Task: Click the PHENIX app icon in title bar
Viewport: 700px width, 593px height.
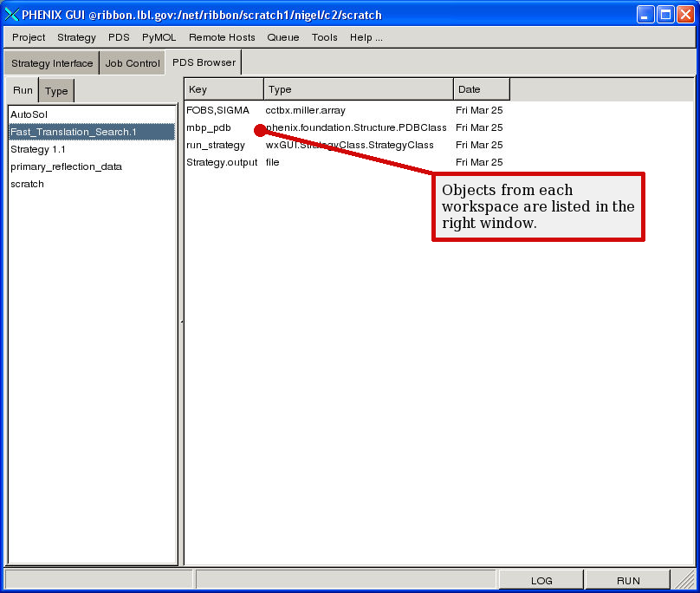Action: 12,15
